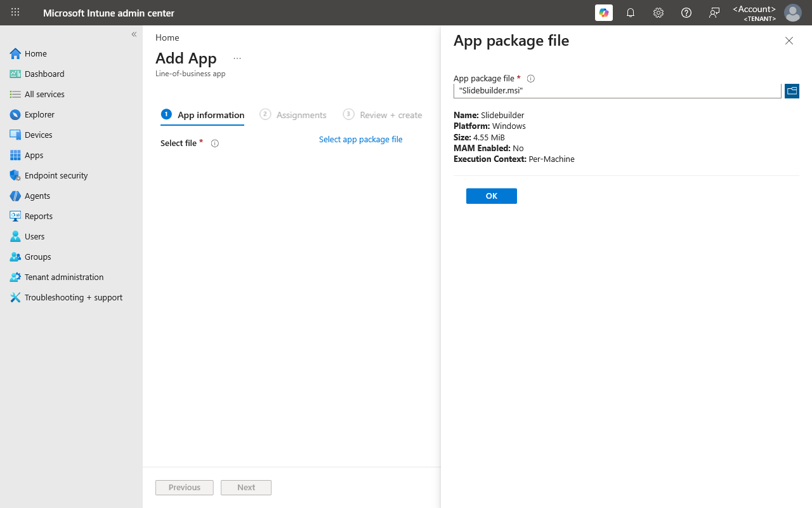812x508 pixels.
Task: Confirm the package with OK
Action: pyautogui.click(x=492, y=196)
